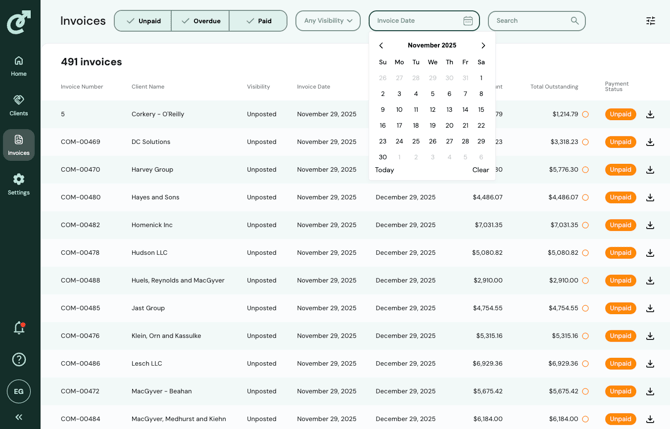The image size is (670, 429).
Task: Click the calendar icon in Invoice Date field
Action: point(468,21)
